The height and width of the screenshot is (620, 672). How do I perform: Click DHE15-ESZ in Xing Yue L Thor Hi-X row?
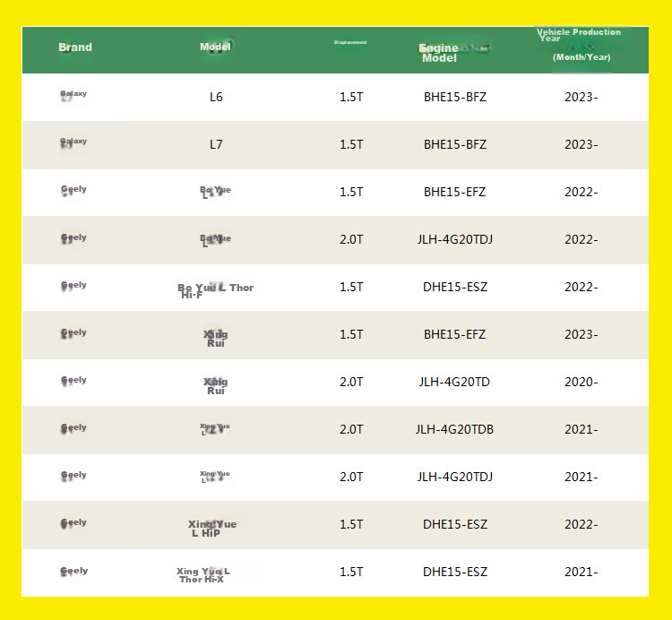(x=455, y=573)
